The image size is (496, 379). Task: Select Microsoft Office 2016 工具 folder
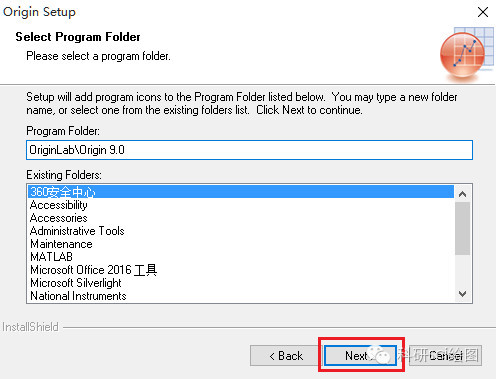241,270
